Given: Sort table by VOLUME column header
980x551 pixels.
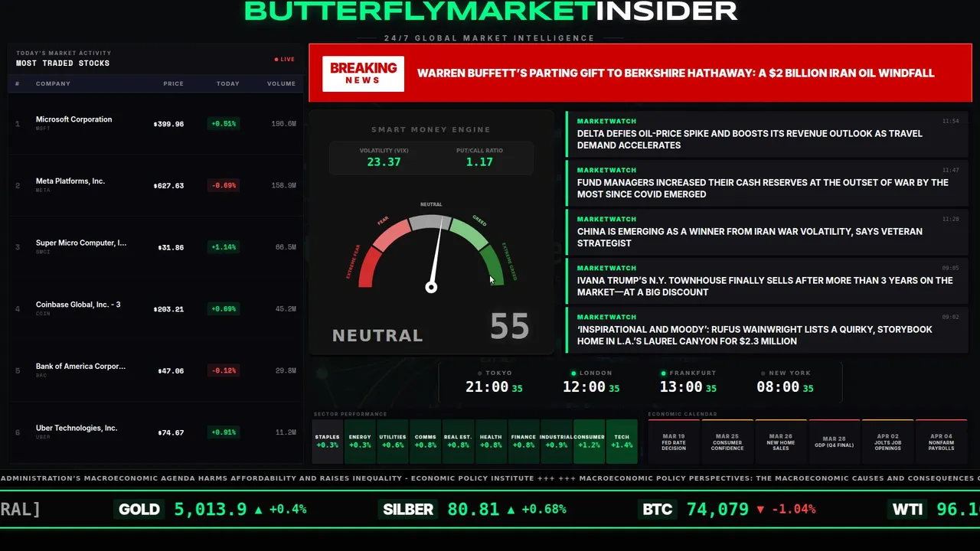Looking at the screenshot, I should coord(281,83).
